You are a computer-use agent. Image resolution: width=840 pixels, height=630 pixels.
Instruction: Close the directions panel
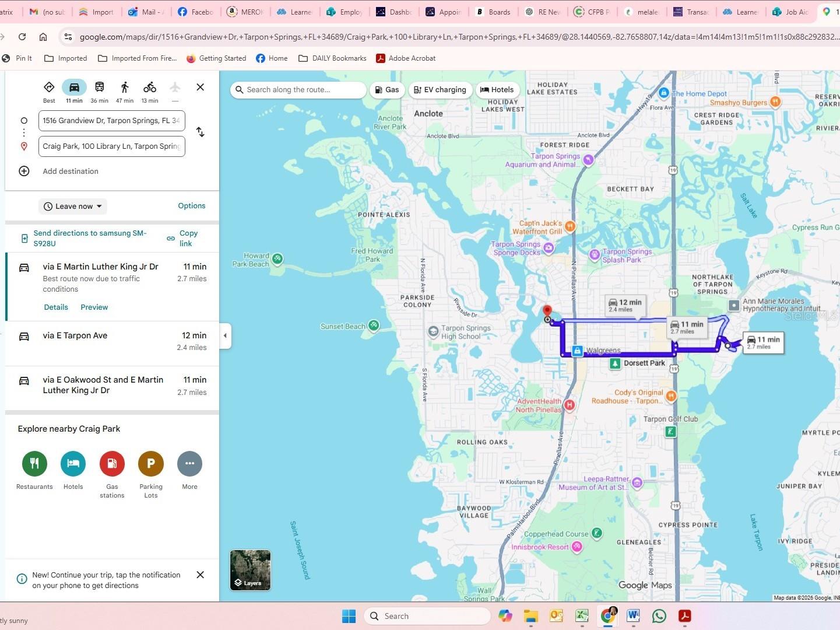pos(200,87)
